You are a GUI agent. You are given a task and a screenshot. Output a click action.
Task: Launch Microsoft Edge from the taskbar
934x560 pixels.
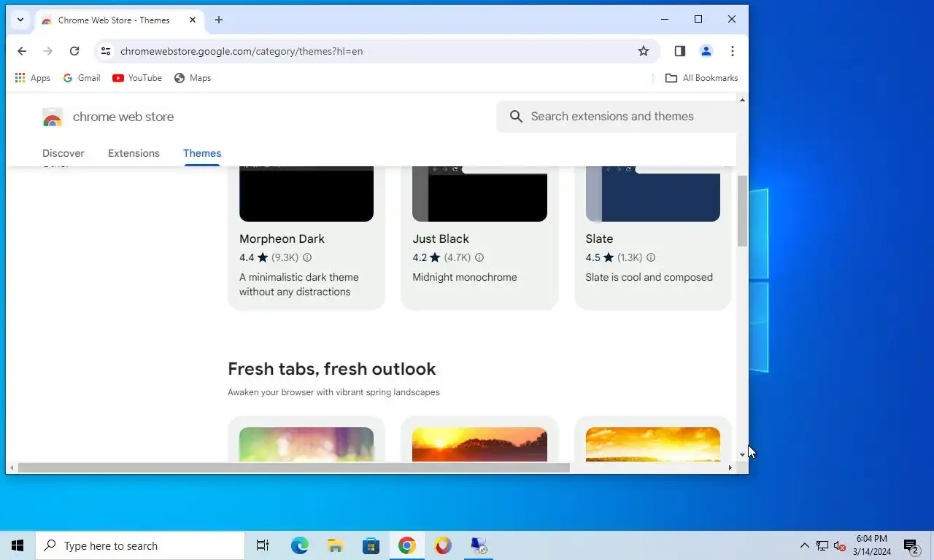pyautogui.click(x=300, y=545)
